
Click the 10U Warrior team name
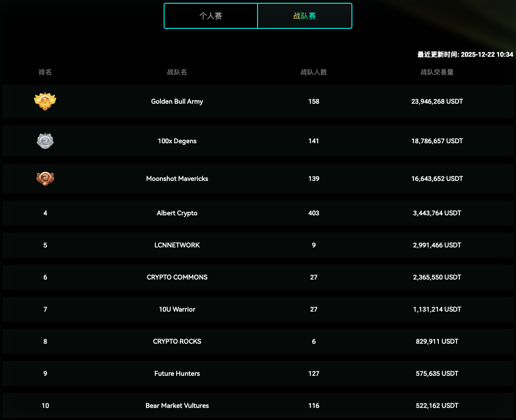pos(177,309)
